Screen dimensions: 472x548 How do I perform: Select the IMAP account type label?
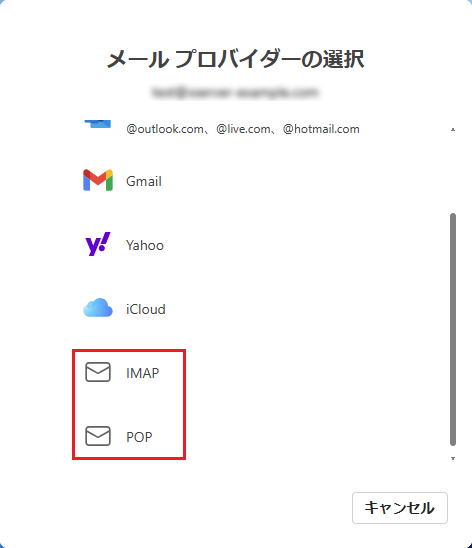click(143, 373)
